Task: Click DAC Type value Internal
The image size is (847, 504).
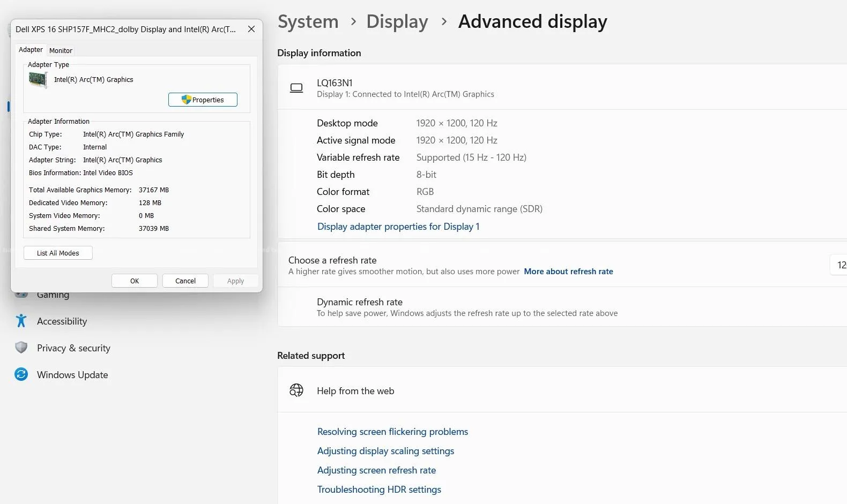Action: coord(94,147)
